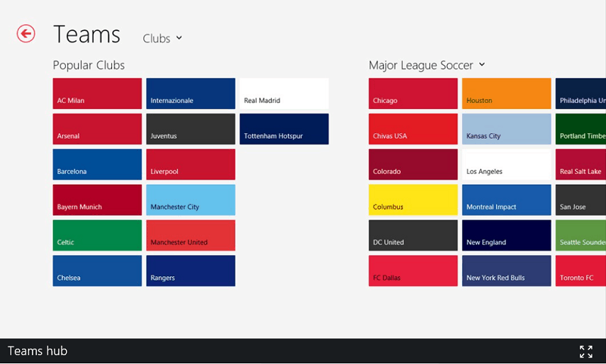Image resolution: width=606 pixels, height=364 pixels.
Task: Open the Seattle Sounders tile
Action: pos(581,235)
